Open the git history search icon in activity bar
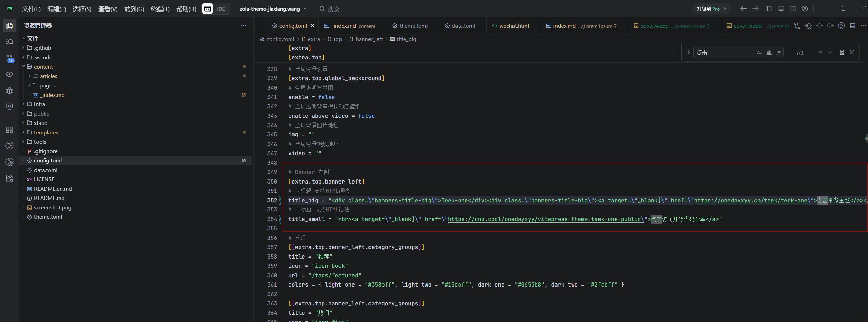This screenshot has height=322, width=868. point(10,162)
